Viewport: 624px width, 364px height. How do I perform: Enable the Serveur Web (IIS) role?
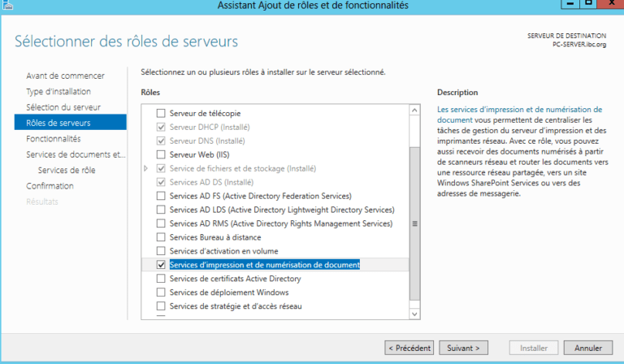coord(161,154)
